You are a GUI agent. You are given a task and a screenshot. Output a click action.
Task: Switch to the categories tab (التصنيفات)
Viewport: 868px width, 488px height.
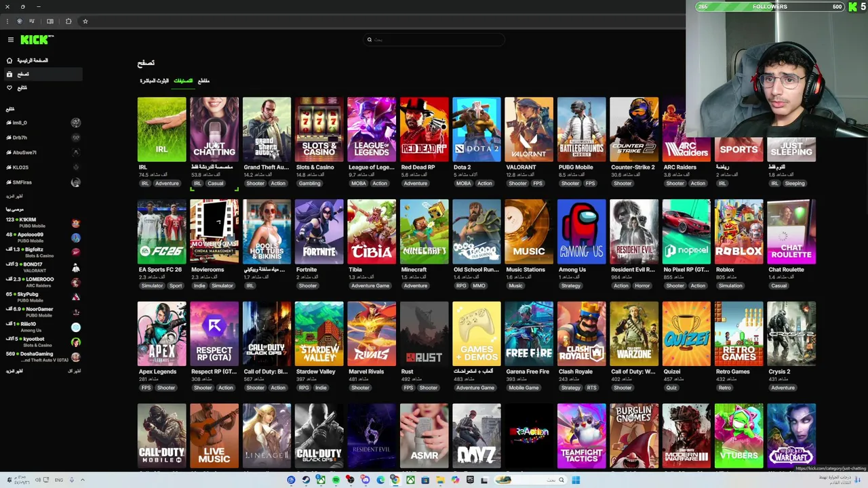coord(183,81)
